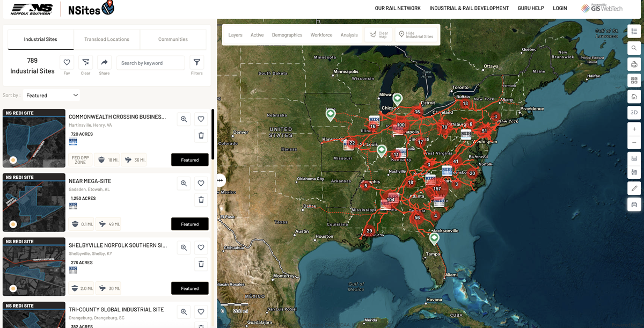Open the Sort by Featured dropdown
The height and width of the screenshot is (328, 644).
[x=52, y=96]
